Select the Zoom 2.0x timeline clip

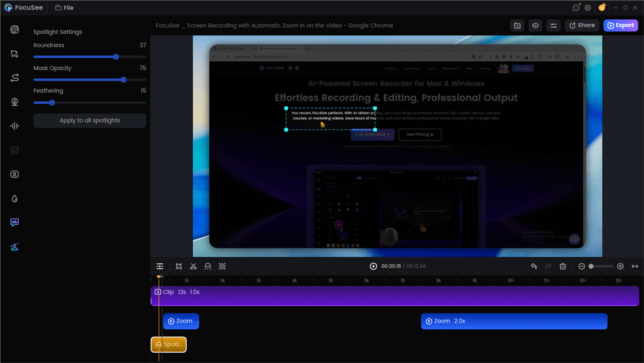(x=513, y=321)
